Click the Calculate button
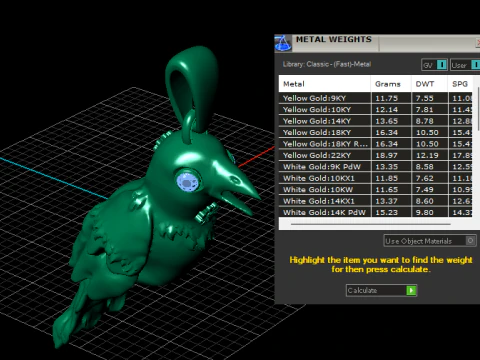Screen dimensions: 480x360 (x=381, y=290)
